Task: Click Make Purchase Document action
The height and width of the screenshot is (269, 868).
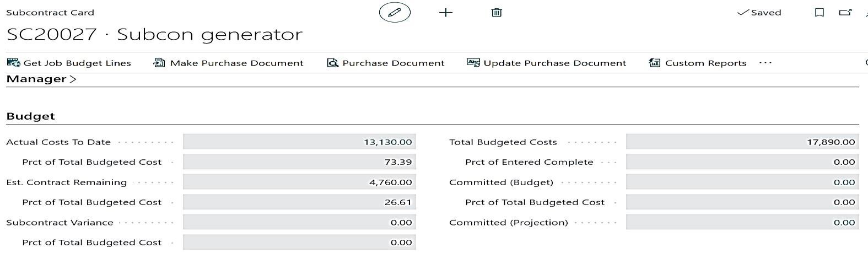Action: click(x=228, y=63)
